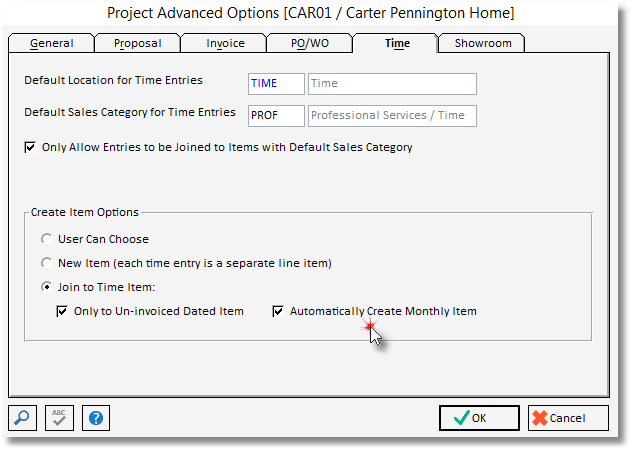Screen dimensions: 632x451
Task: Click the ABC spell check icon
Action: click(59, 417)
